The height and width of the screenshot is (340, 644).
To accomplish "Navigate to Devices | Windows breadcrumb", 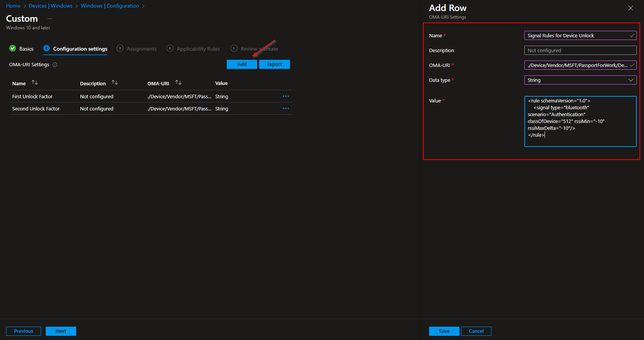I will [x=51, y=6].
